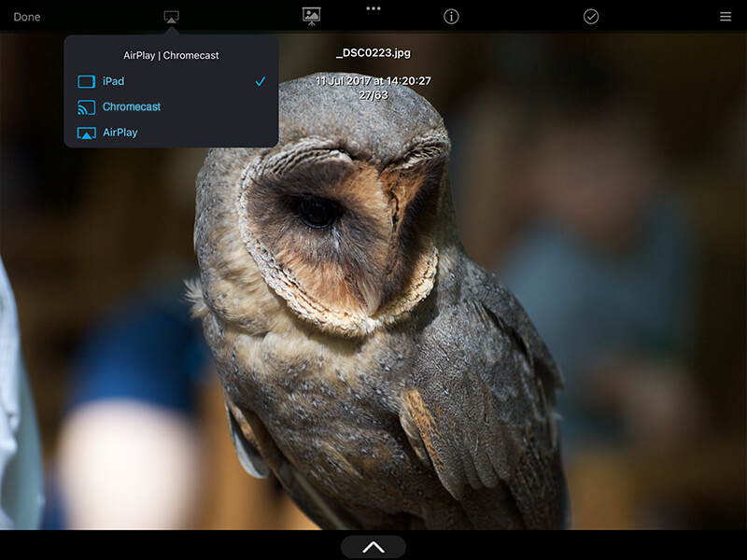Click the 27/63 photo counter

[x=373, y=95]
